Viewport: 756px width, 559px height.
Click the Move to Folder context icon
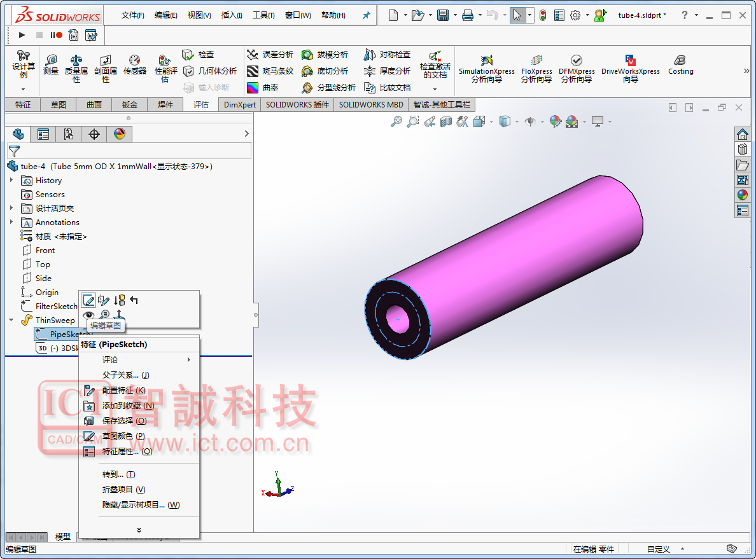(x=120, y=300)
